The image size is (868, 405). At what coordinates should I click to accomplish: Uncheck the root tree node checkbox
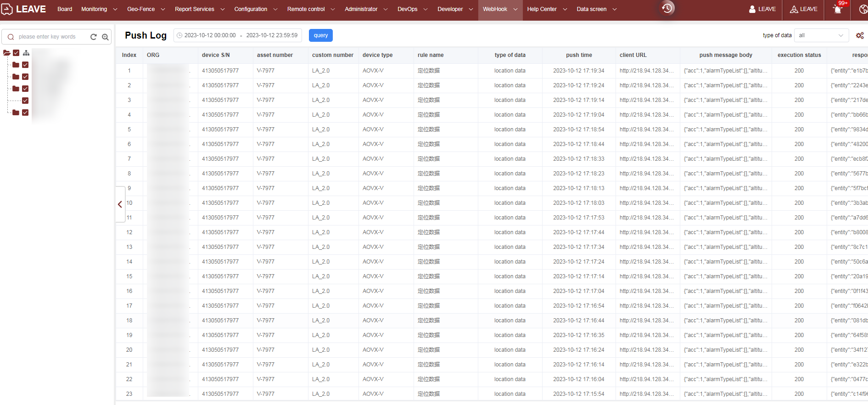(16, 53)
